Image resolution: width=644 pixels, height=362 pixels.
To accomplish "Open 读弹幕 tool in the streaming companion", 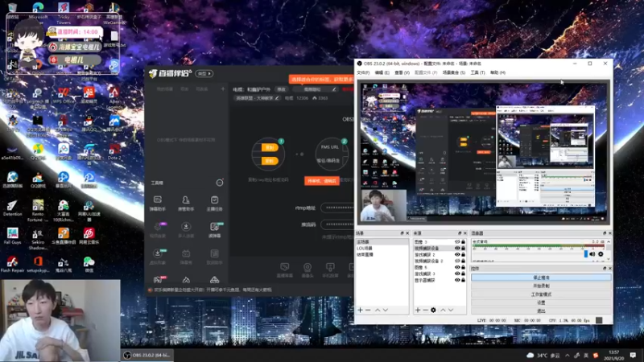I will tap(214, 230).
